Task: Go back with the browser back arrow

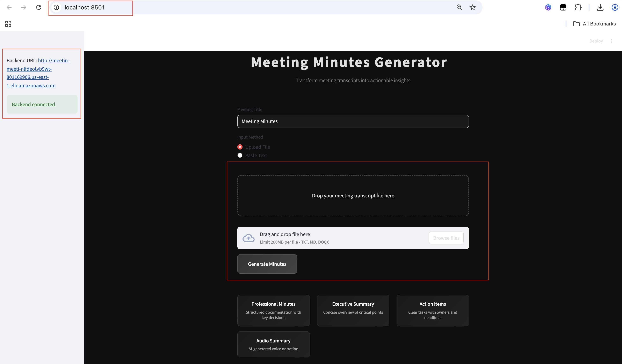Action: [x=9, y=7]
